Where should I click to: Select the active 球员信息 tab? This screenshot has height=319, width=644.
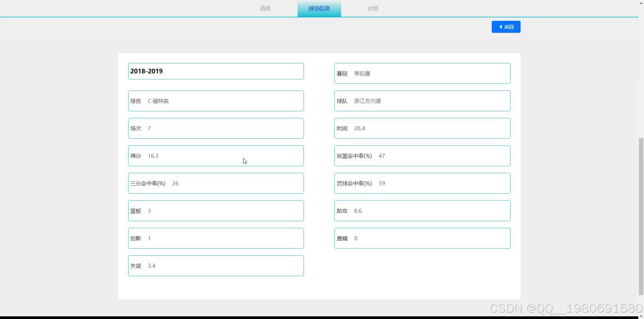tap(319, 8)
